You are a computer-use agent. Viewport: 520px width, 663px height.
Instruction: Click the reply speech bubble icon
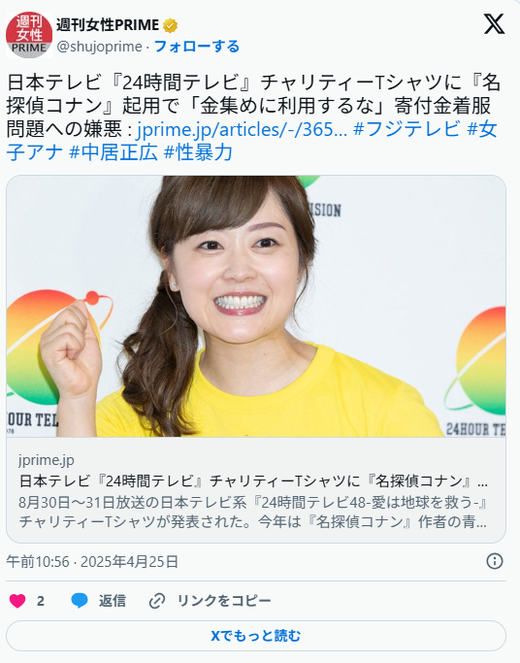pyautogui.click(x=79, y=600)
